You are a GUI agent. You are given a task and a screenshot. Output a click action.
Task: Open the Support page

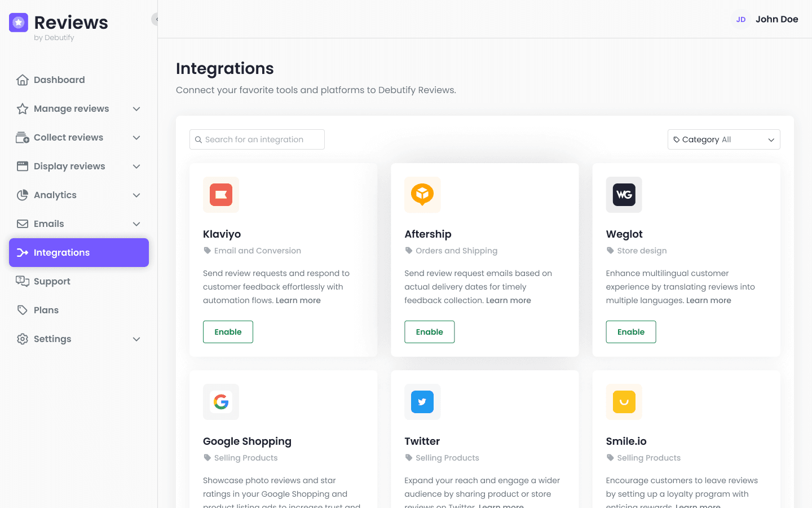coord(79,282)
